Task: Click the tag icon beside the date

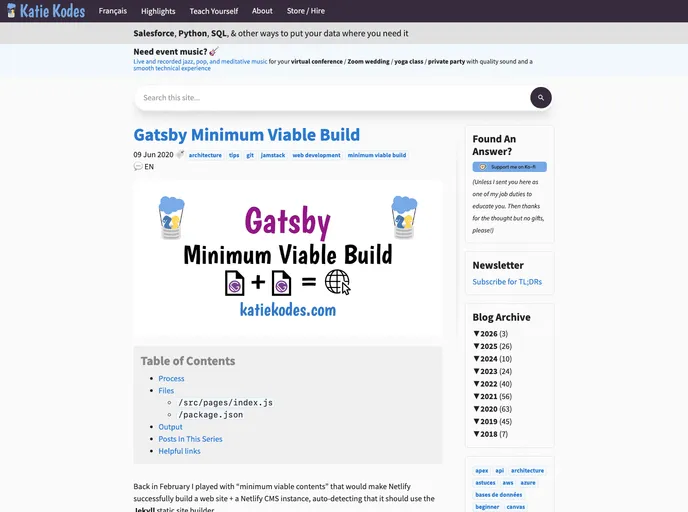Action: point(180,154)
